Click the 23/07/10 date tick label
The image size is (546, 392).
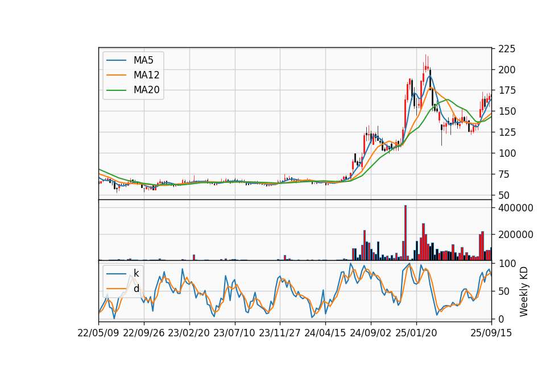(234, 333)
